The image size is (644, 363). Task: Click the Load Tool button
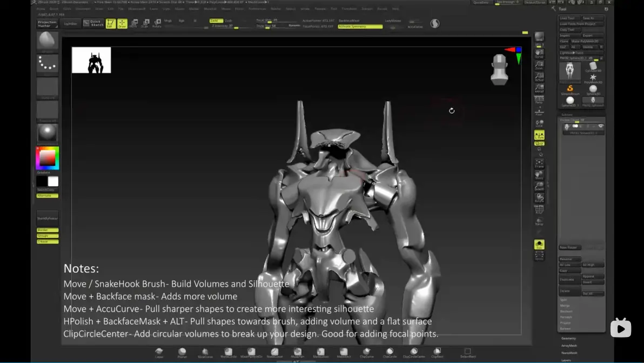point(569,18)
